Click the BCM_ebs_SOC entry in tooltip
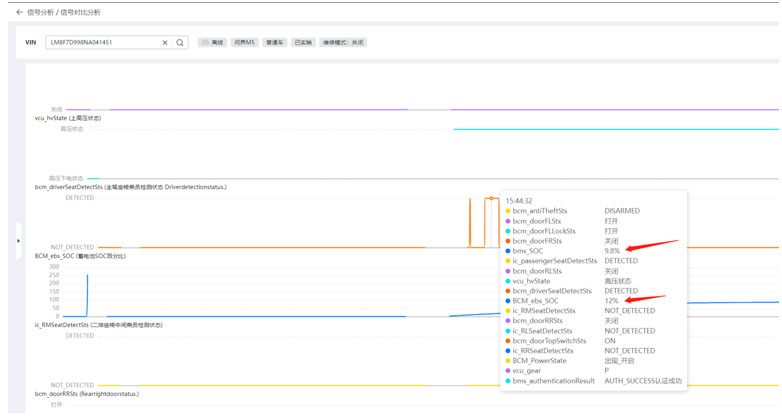782x417 pixels. (x=535, y=301)
